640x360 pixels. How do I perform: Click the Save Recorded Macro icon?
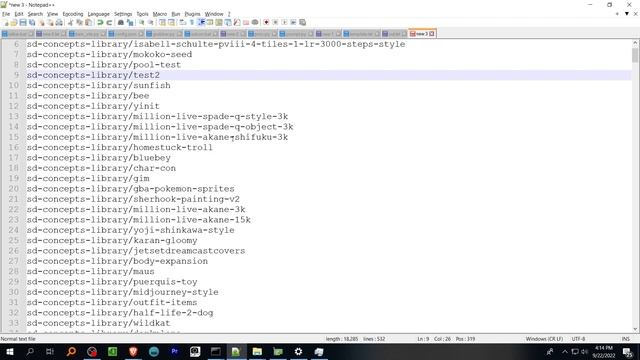(302, 22)
